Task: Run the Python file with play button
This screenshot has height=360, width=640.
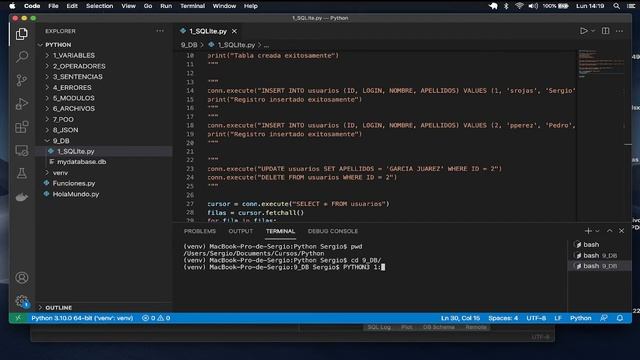Action: [x=584, y=31]
